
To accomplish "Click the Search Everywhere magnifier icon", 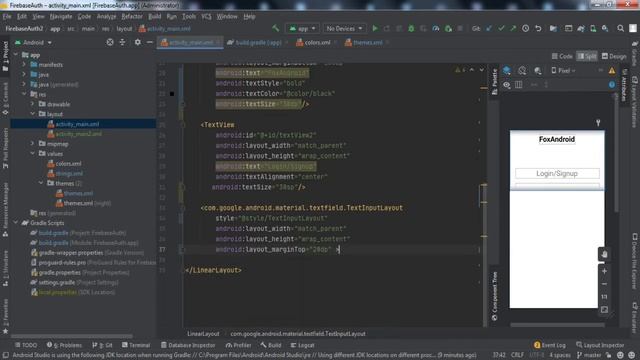I will point(620,29).
